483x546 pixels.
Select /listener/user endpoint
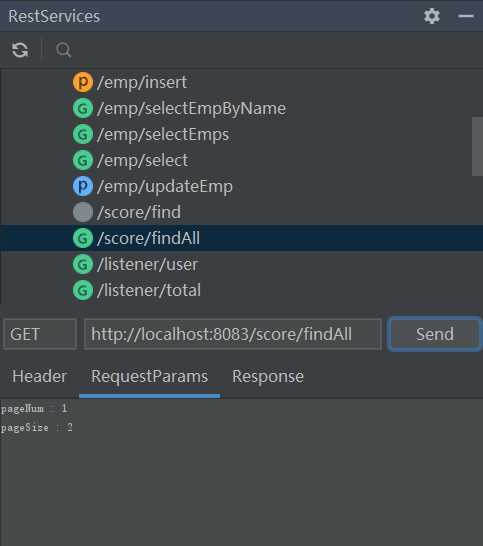click(x=147, y=264)
